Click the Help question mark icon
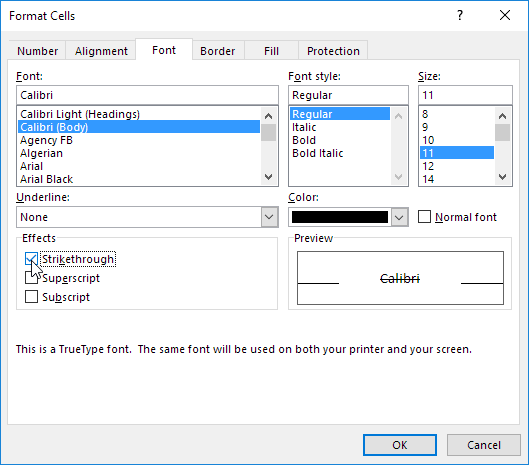The height and width of the screenshot is (465, 529). coord(460,15)
